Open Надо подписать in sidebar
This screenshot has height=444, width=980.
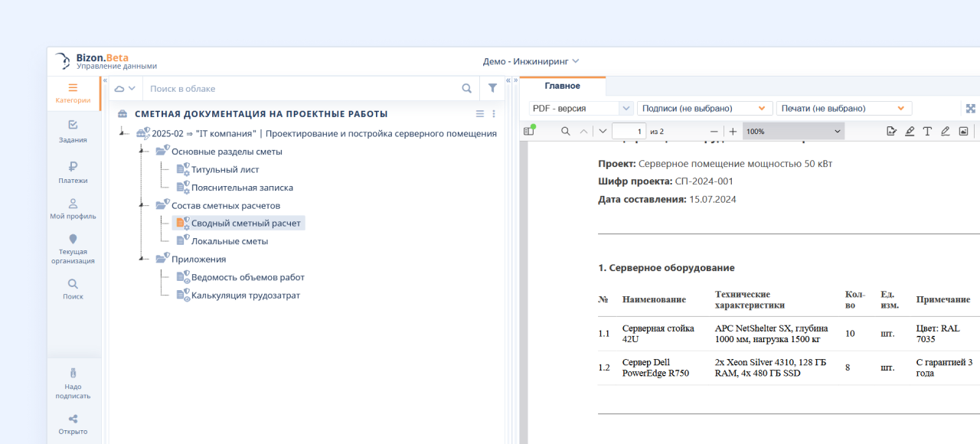(73, 384)
